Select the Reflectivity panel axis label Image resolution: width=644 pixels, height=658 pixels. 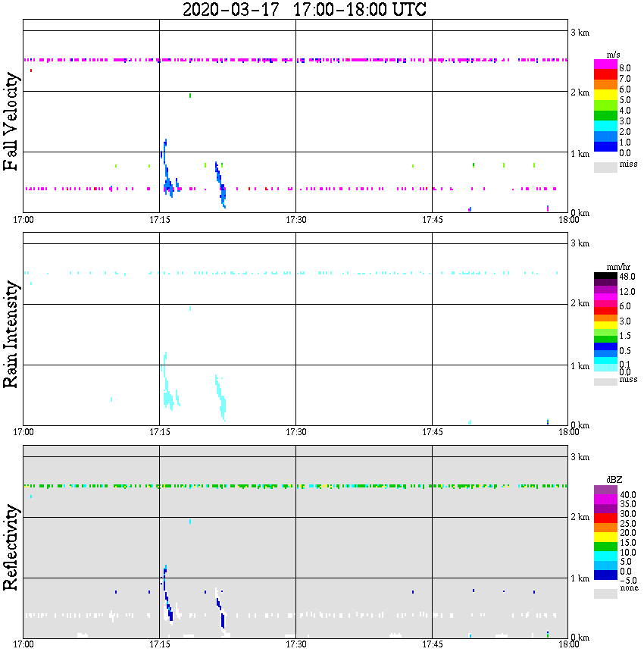pyautogui.click(x=11, y=547)
